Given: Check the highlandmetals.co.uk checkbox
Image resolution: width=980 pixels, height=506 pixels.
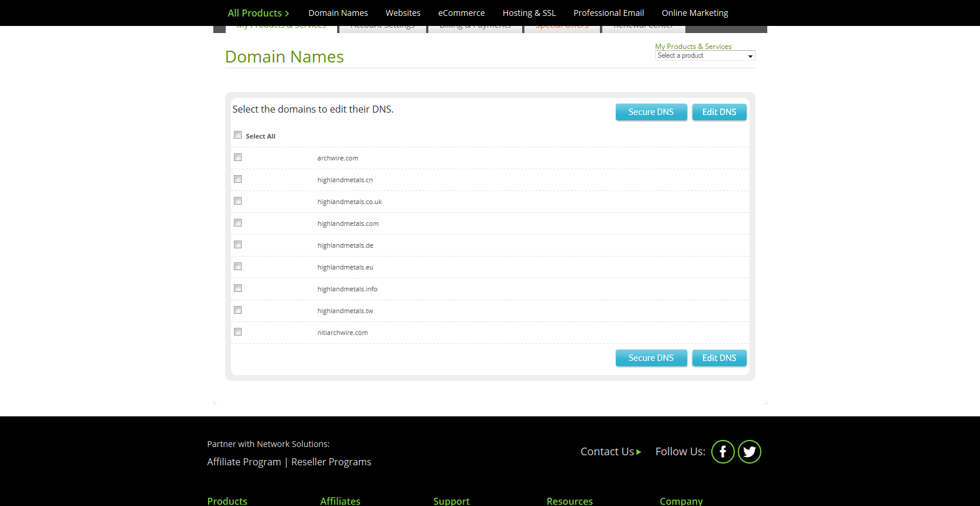Looking at the screenshot, I should click(237, 201).
